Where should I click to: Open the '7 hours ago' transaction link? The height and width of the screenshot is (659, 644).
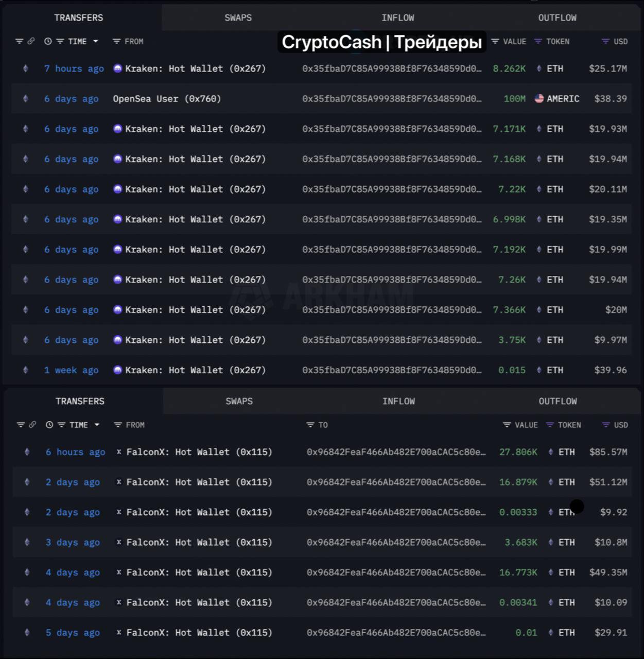(74, 68)
